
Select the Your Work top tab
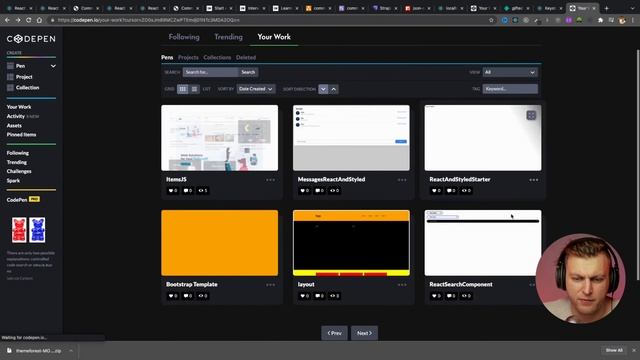pos(274,37)
